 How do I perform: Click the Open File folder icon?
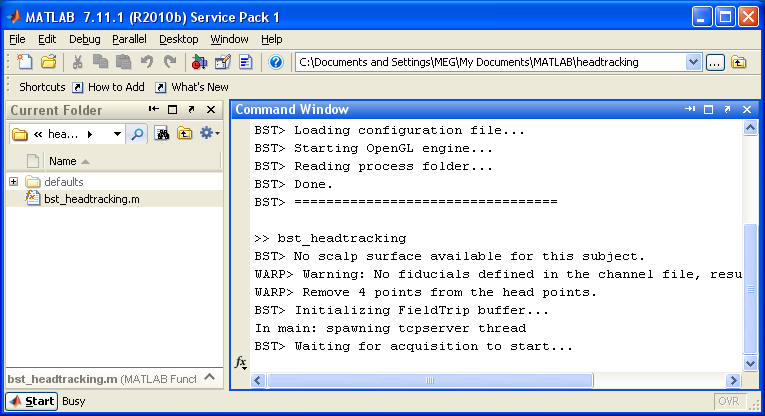47,62
